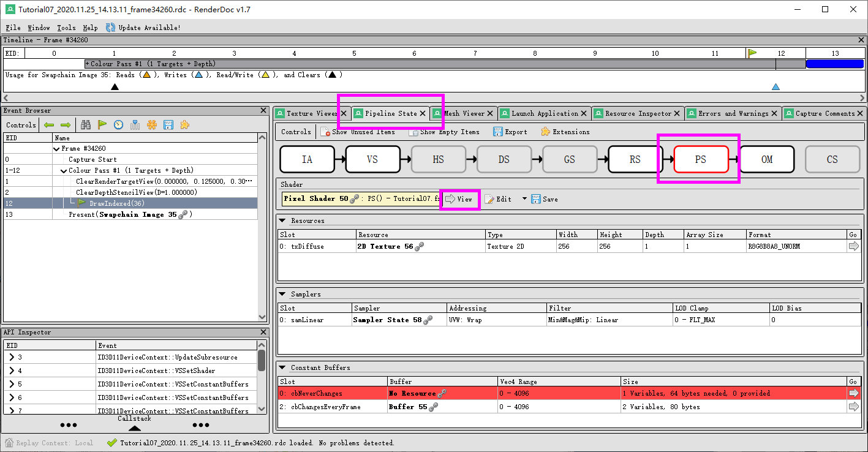Image resolution: width=868 pixels, height=452 pixels.
Task: Collapse the Samplers section
Action: (x=282, y=294)
